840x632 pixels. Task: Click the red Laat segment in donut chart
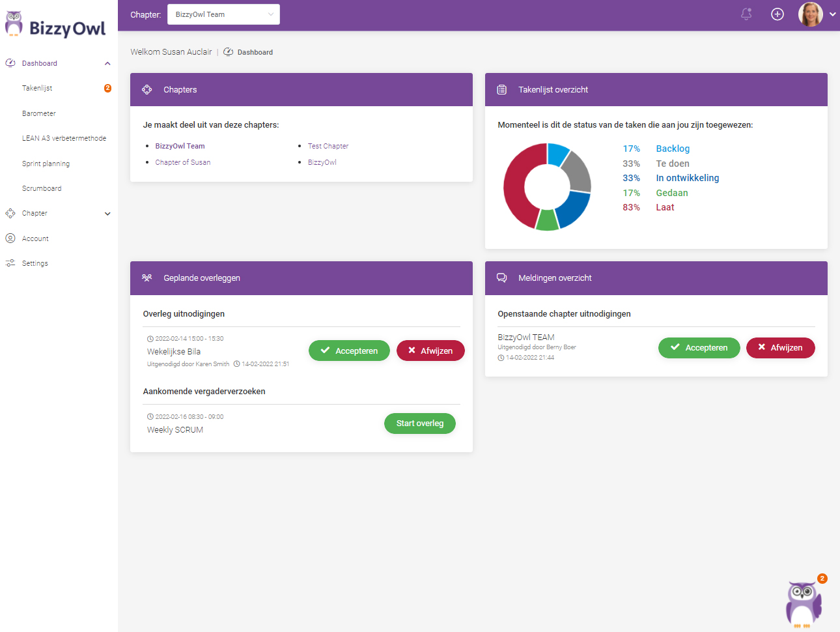tap(514, 188)
